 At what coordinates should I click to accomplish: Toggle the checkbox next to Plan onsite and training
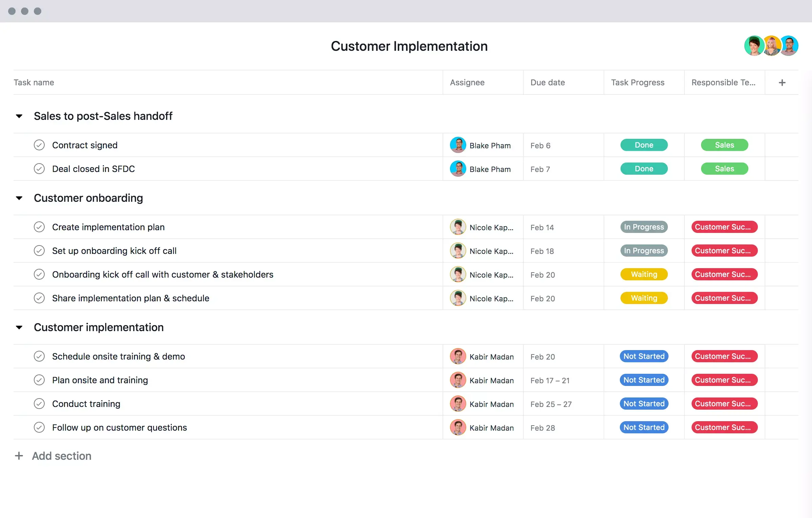click(39, 380)
